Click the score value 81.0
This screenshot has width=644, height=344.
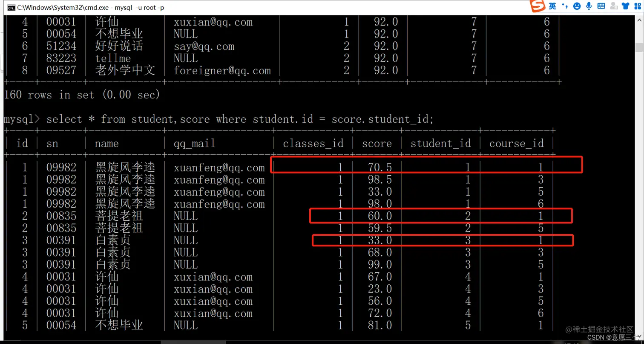(x=380, y=325)
